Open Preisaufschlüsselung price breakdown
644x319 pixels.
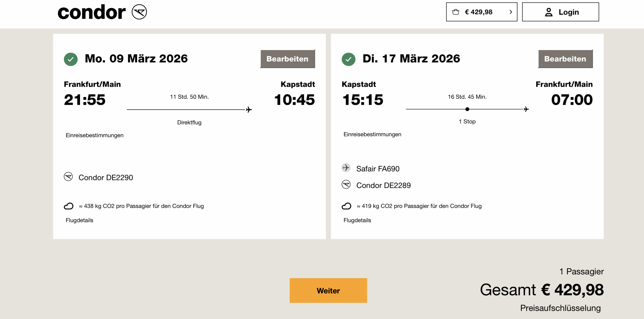(x=560, y=308)
